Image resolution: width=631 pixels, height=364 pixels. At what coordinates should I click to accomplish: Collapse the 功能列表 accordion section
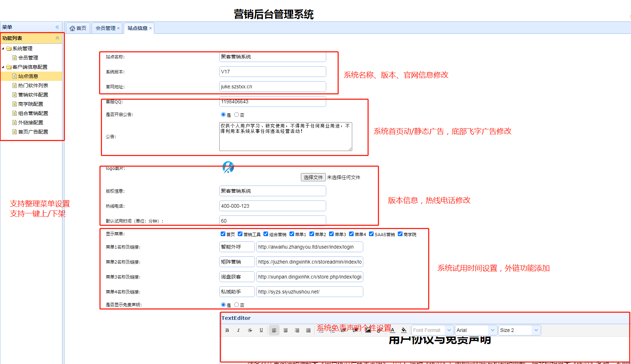(x=57, y=38)
